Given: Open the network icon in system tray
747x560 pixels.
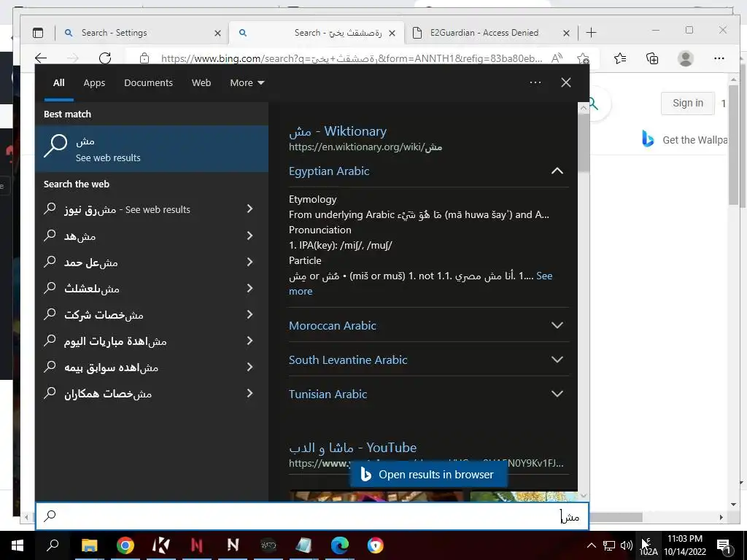Looking at the screenshot, I should coord(609,545).
